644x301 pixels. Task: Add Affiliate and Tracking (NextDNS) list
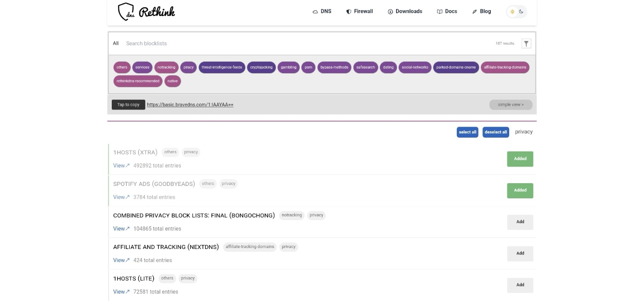(520, 253)
